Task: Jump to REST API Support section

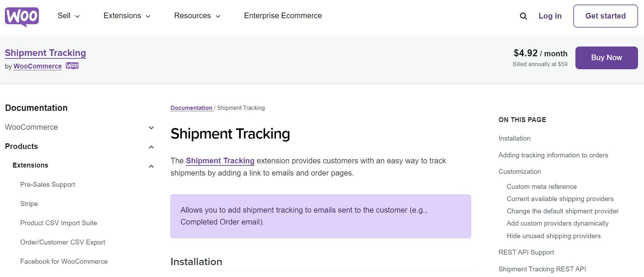Action: pos(526,253)
